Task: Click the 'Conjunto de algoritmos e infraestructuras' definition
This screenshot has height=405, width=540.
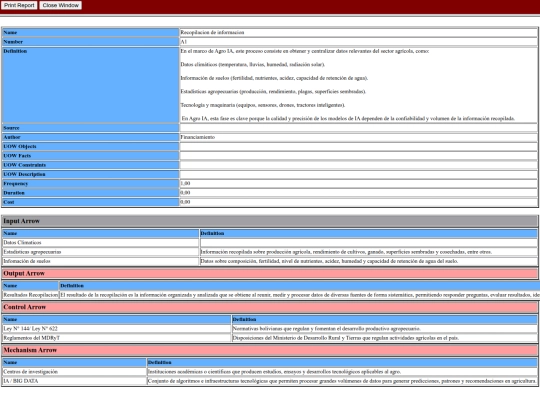Action: (x=342, y=381)
